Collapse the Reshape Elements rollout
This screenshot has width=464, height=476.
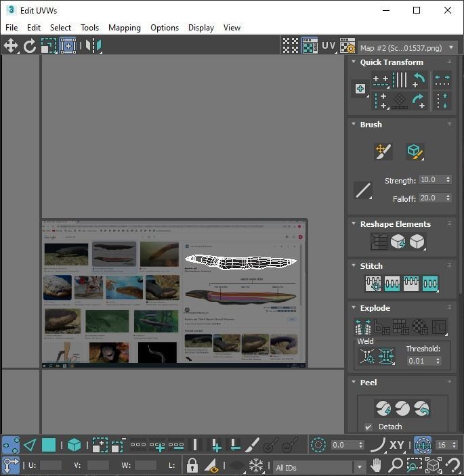[x=354, y=223]
